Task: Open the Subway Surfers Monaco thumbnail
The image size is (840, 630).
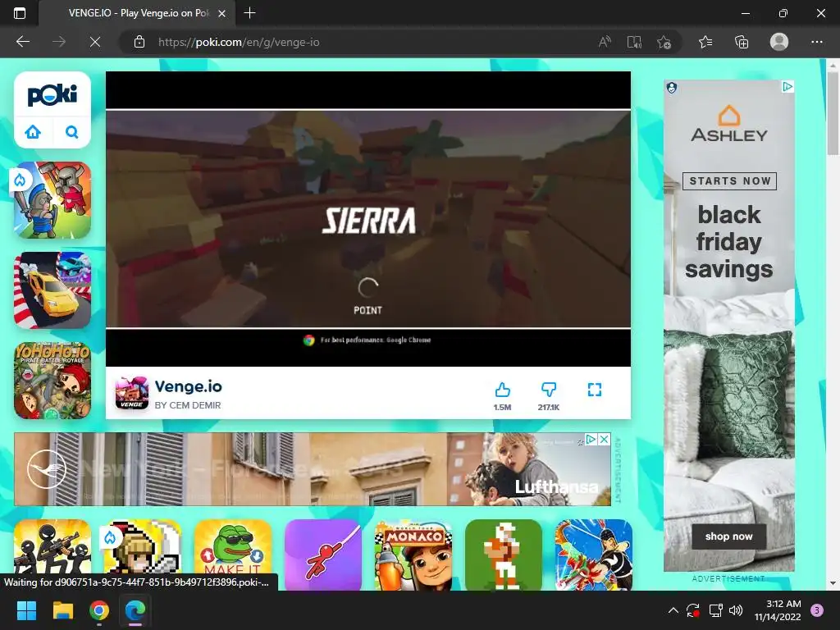Action: (413, 555)
